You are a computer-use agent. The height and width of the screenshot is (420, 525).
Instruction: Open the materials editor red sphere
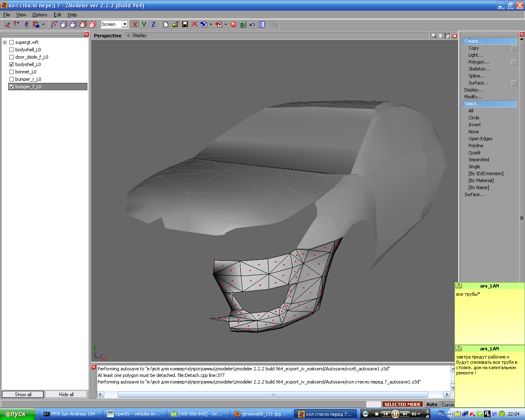(x=233, y=25)
